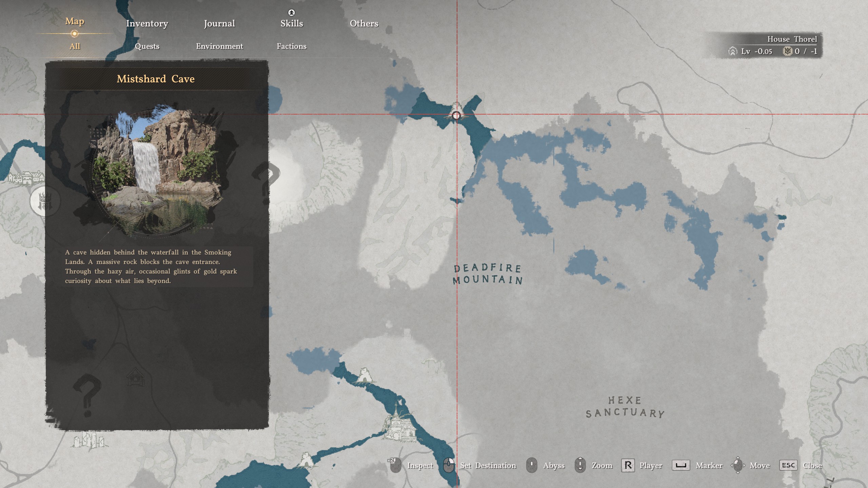Click the R Player key prompt
The image size is (868, 488).
(628, 465)
